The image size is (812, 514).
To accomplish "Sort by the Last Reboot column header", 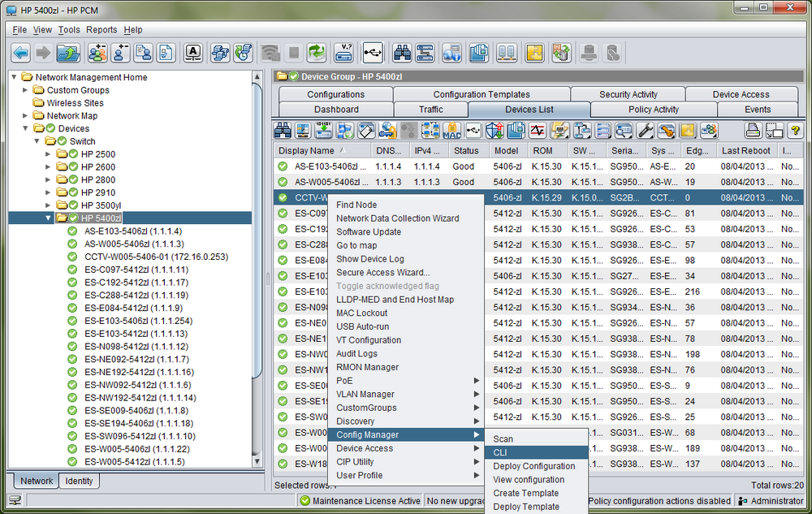I will click(x=745, y=151).
